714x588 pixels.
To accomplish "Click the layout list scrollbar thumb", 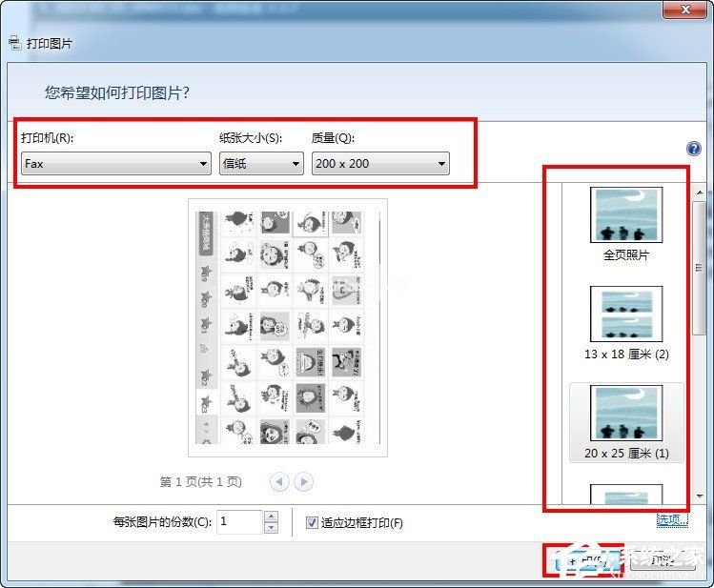I will click(x=699, y=268).
